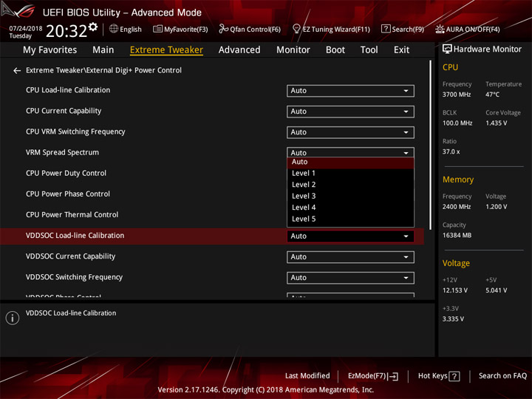532x399 pixels.
Task: Switch to EzMode(F7)
Action: click(x=373, y=376)
